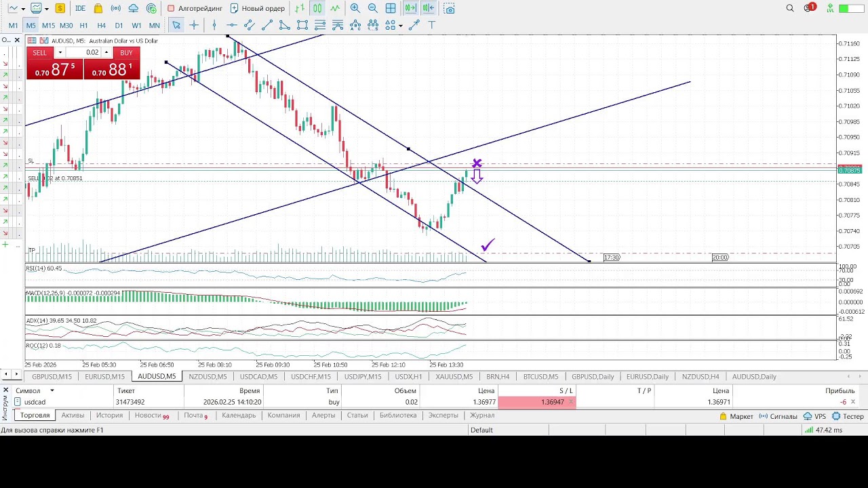Toggle chart auto-scroll to latest bar

[x=410, y=8]
